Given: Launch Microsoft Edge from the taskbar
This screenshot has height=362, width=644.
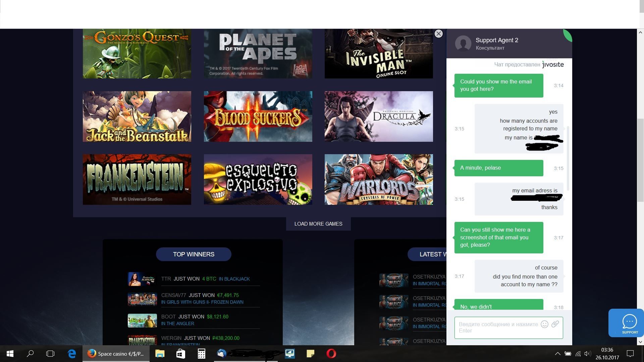Looking at the screenshot, I should point(72,354).
